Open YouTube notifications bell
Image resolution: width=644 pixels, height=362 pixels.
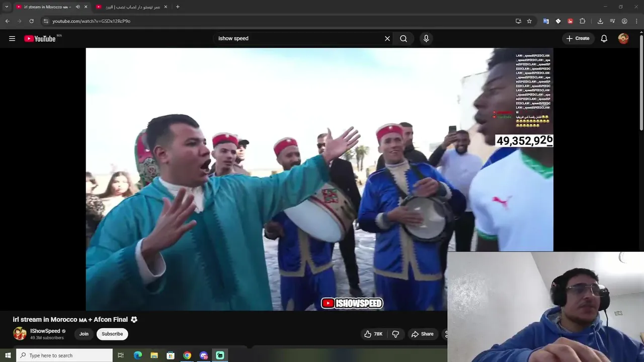pyautogui.click(x=604, y=39)
